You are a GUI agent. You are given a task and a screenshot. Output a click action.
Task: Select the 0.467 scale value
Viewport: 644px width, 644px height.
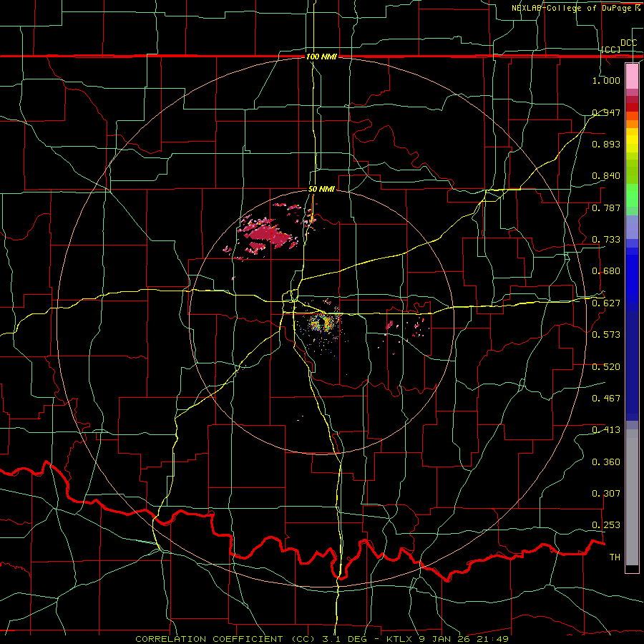coord(606,399)
